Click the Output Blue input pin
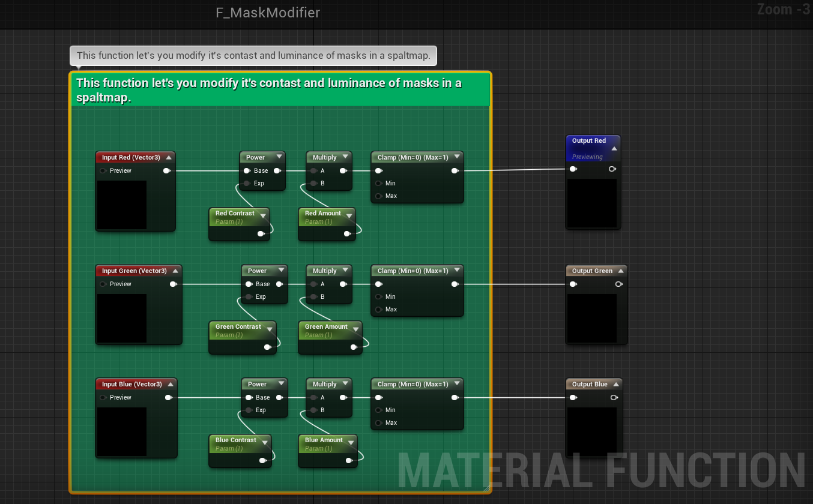This screenshot has width=813, height=504. coord(573,398)
